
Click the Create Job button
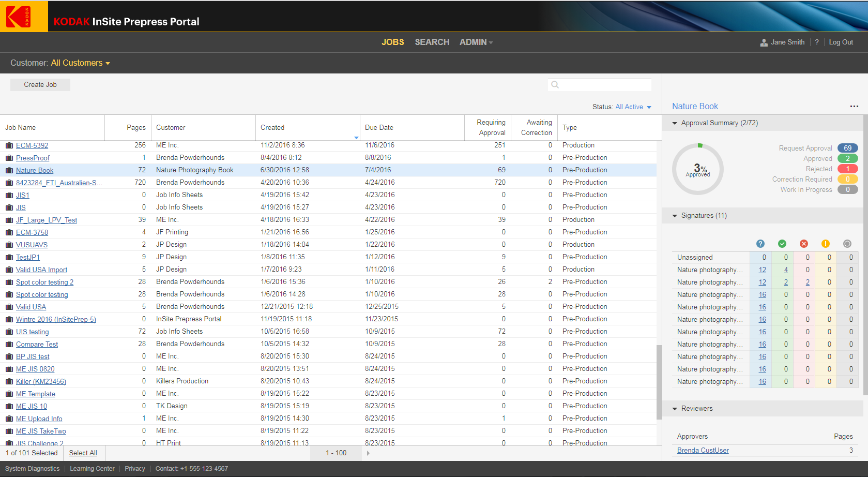pyautogui.click(x=40, y=85)
